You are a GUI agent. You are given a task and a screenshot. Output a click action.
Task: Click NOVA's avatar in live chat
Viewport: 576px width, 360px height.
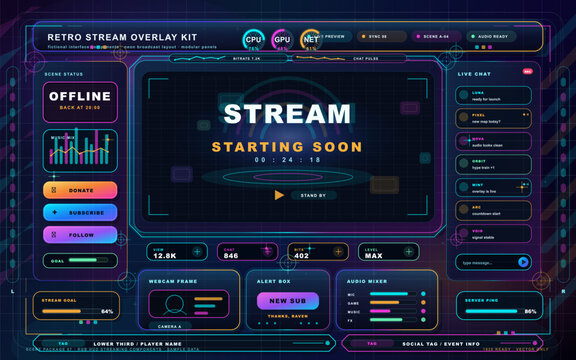coord(464,141)
